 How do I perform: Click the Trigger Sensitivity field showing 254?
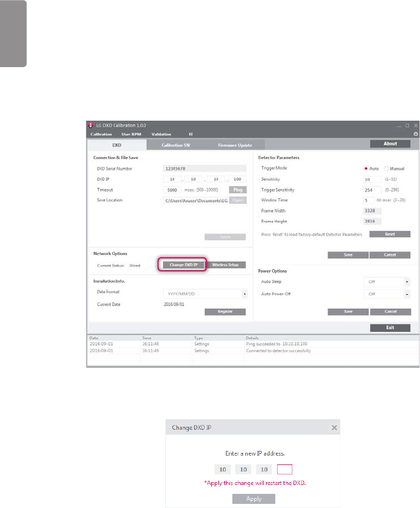372,190
